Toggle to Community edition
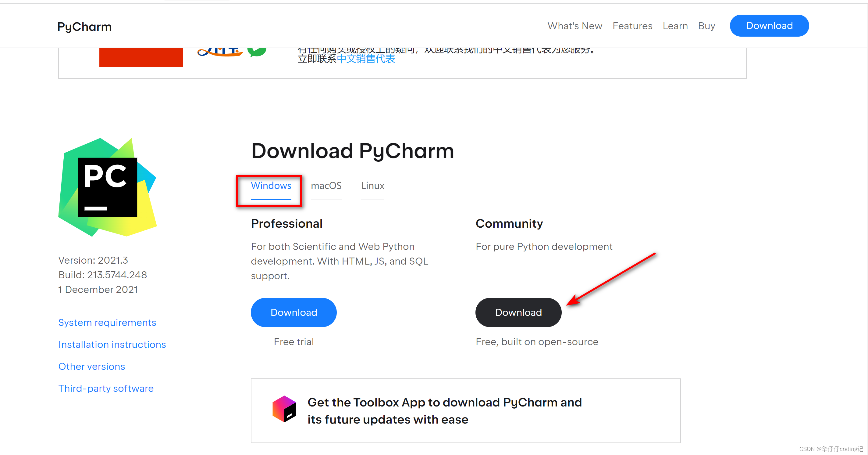 (517, 312)
